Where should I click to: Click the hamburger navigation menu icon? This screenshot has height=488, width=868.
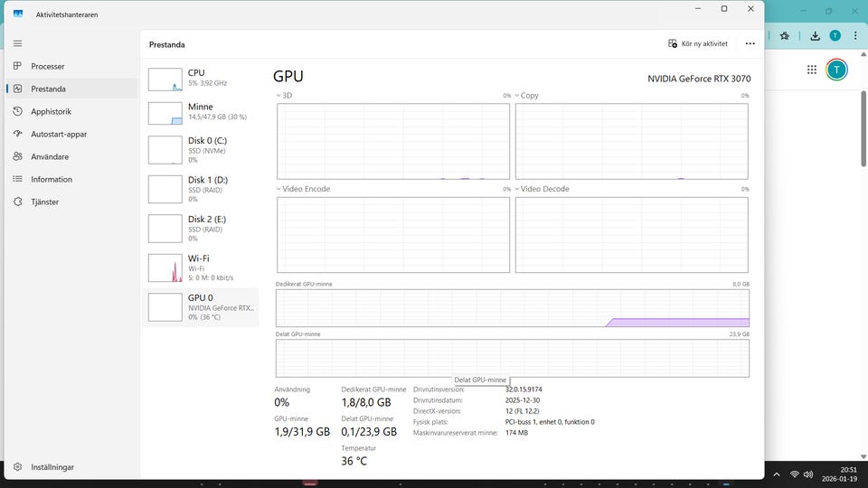coord(17,43)
